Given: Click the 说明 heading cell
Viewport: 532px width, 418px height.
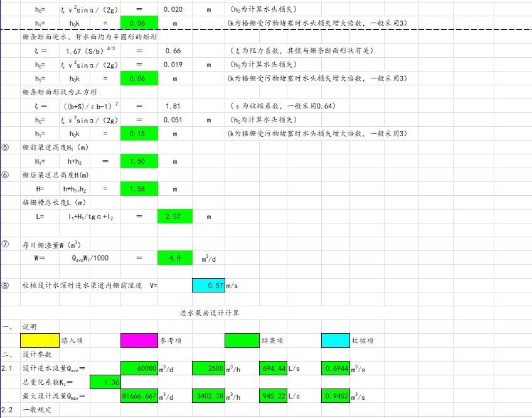Looking at the screenshot, I should point(29,327).
